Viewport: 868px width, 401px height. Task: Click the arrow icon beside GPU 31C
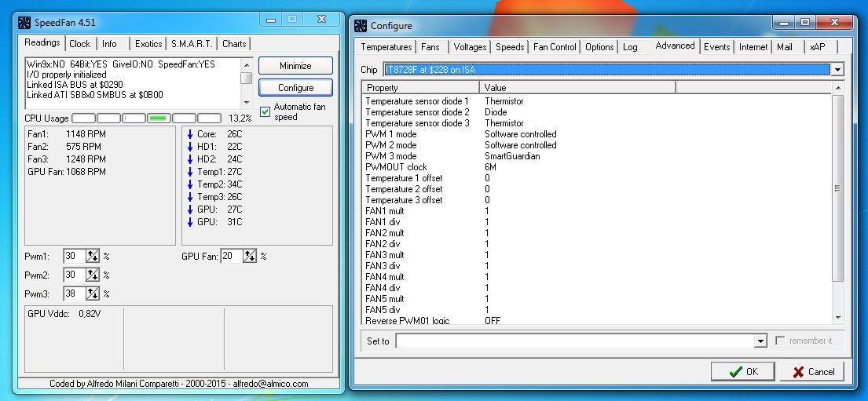190,222
